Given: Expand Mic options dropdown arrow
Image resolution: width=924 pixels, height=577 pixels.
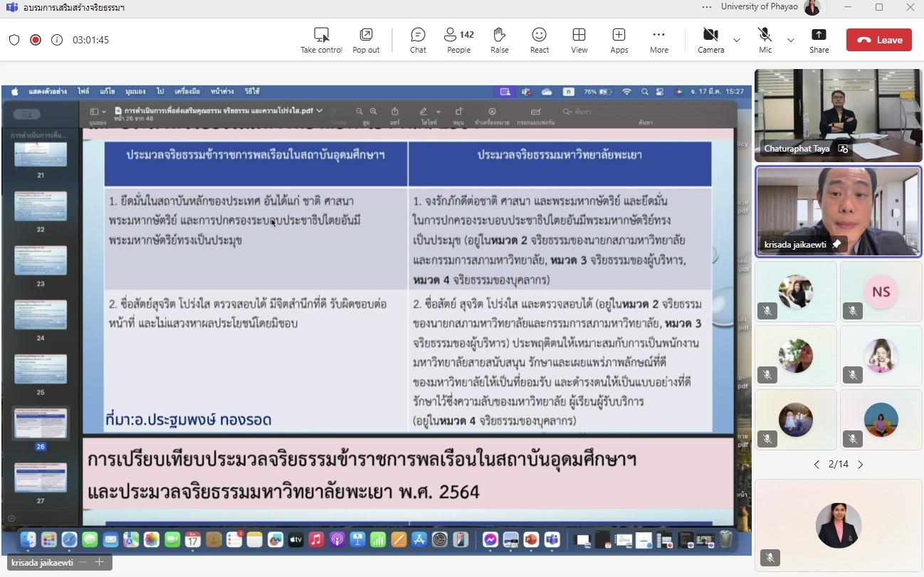Looking at the screenshot, I should point(790,40).
